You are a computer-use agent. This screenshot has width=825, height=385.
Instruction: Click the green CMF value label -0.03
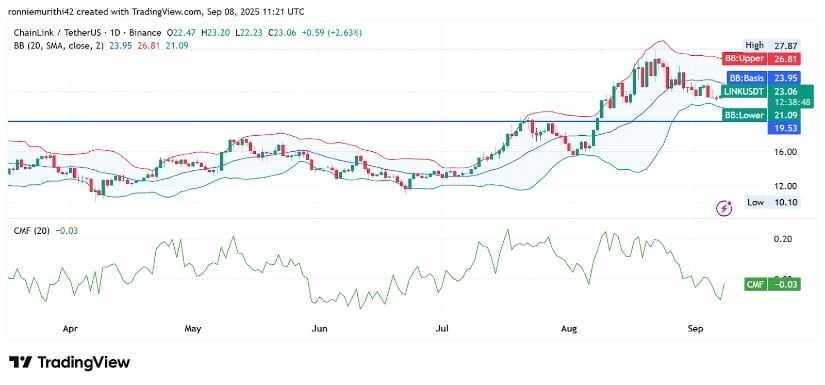tap(772, 285)
